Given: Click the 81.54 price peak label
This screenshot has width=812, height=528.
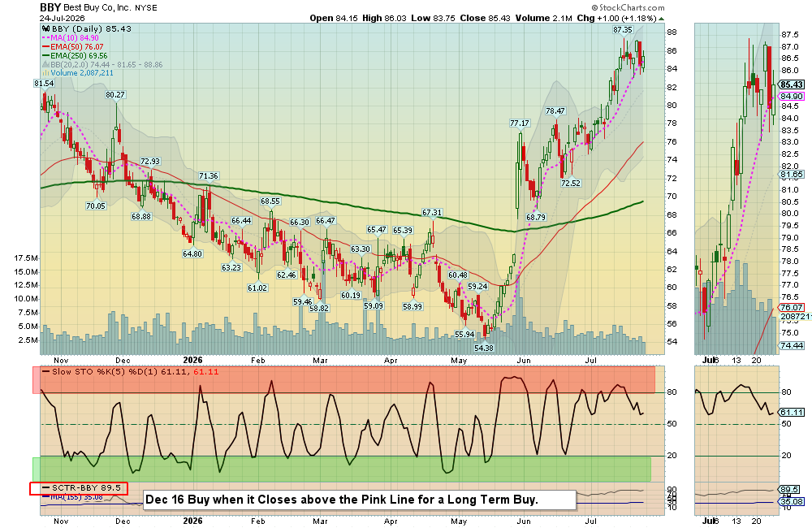Looking at the screenshot, I should pyautogui.click(x=44, y=83).
